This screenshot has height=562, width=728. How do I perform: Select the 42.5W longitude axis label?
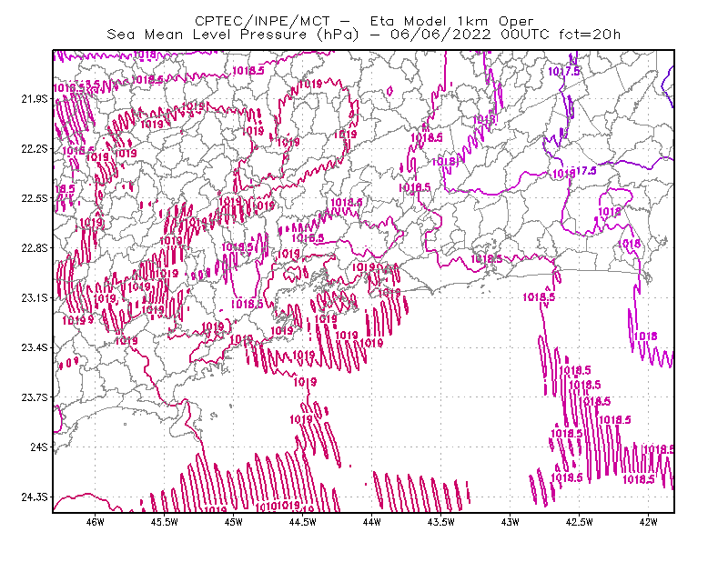tap(579, 522)
